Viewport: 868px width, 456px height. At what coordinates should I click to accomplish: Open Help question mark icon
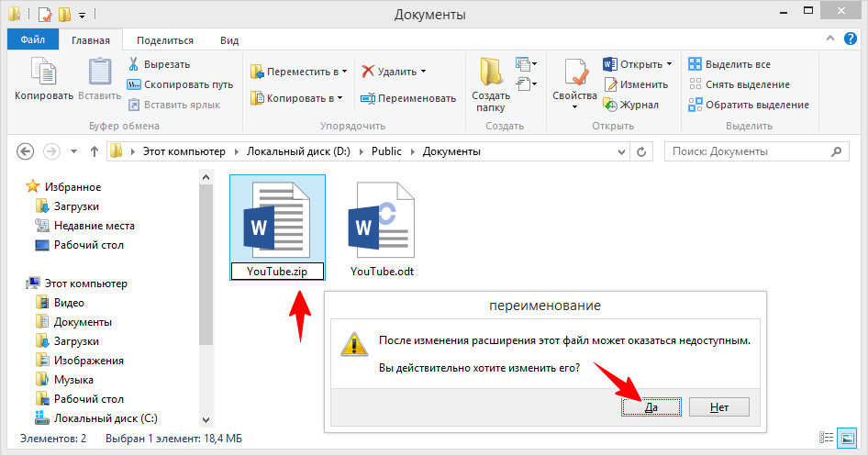coord(851,39)
